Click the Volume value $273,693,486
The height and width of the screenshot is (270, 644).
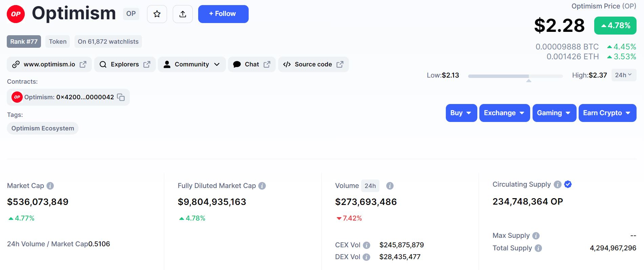(366, 202)
